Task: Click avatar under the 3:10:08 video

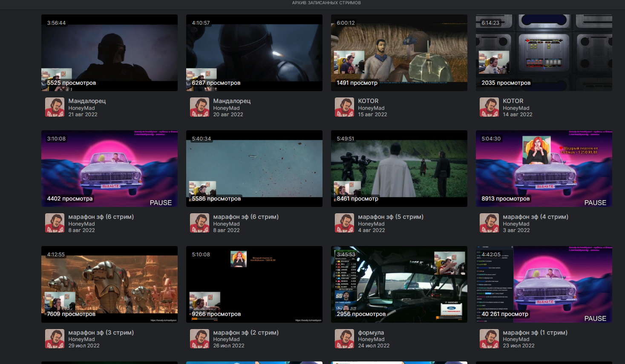Action: click(x=55, y=223)
